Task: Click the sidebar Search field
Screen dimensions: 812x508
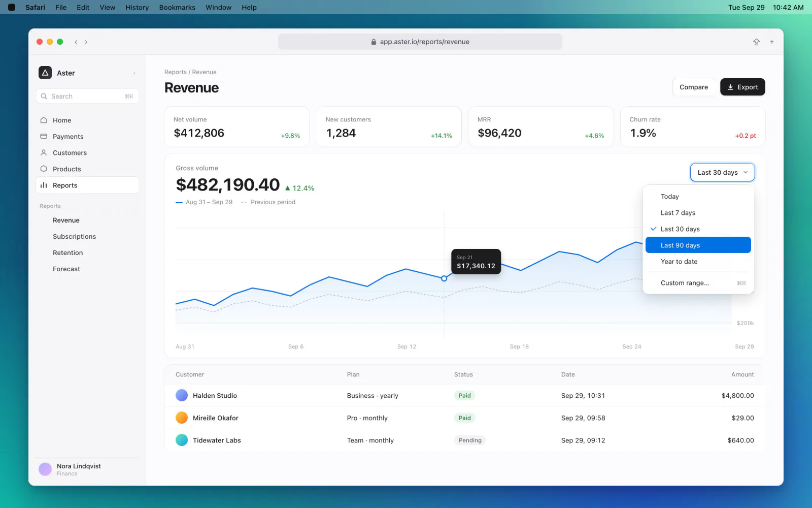Action: pyautogui.click(x=87, y=97)
